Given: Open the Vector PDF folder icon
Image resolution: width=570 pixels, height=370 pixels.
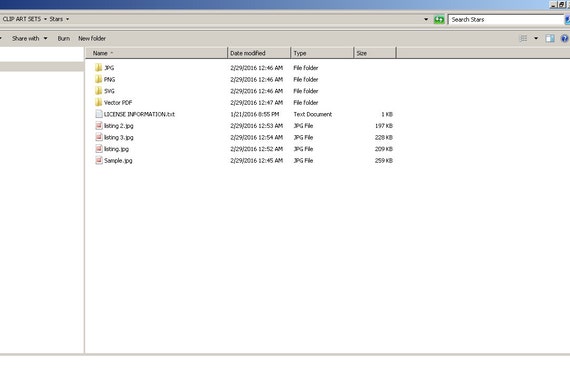Looking at the screenshot, I should 99,102.
